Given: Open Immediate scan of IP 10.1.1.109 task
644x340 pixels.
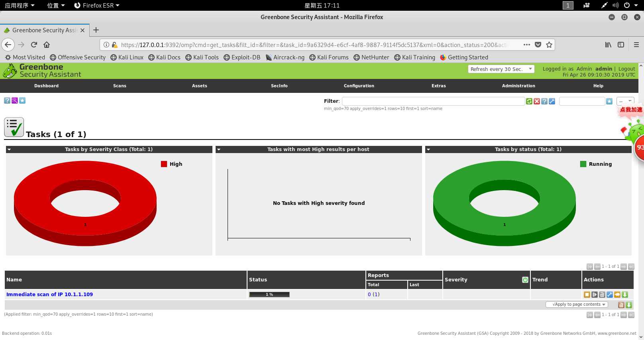Looking at the screenshot, I should 49,295.
